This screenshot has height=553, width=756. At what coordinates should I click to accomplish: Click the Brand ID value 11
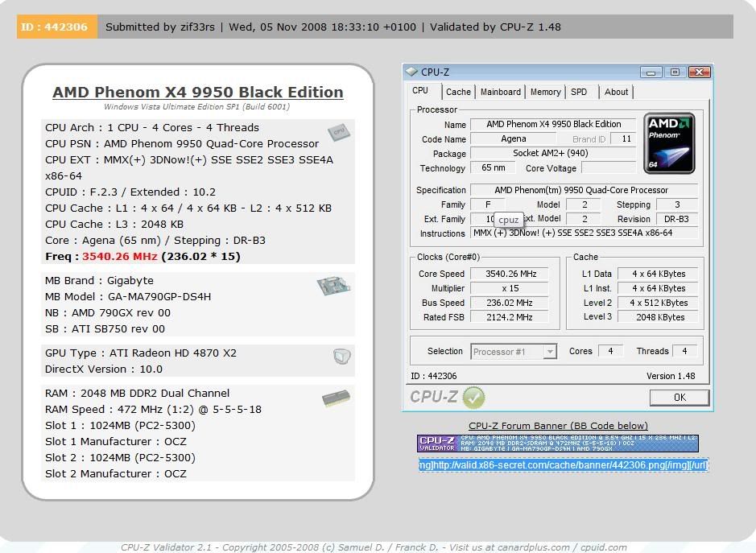coord(623,138)
